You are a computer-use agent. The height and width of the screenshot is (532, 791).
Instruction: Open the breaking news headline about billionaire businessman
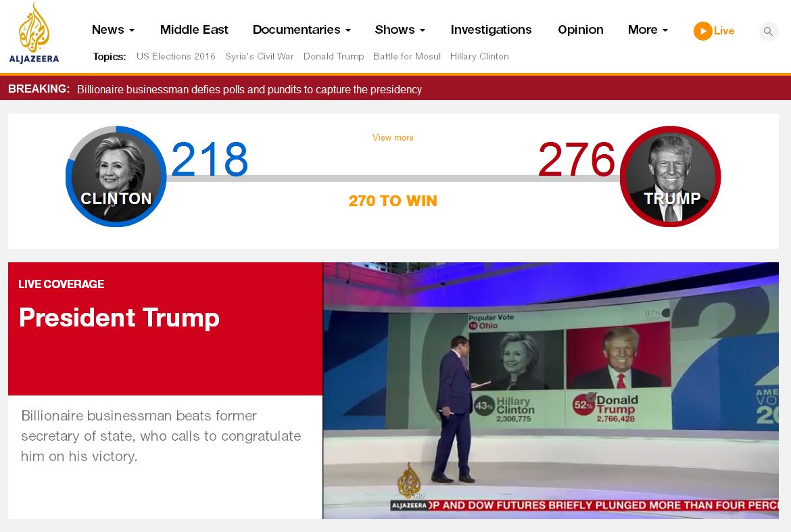click(249, 90)
